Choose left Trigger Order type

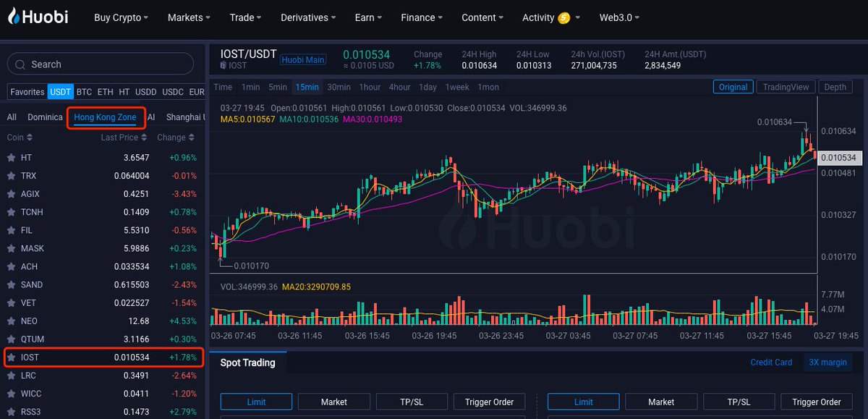(489, 402)
